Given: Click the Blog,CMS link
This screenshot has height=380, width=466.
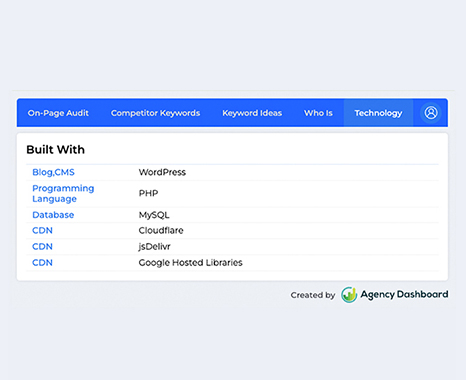Looking at the screenshot, I should coord(53,172).
